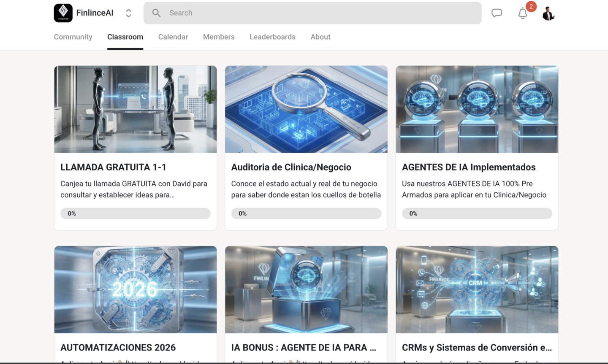Open the notifications bell icon
The image size is (608, 364).
point(523,13)
